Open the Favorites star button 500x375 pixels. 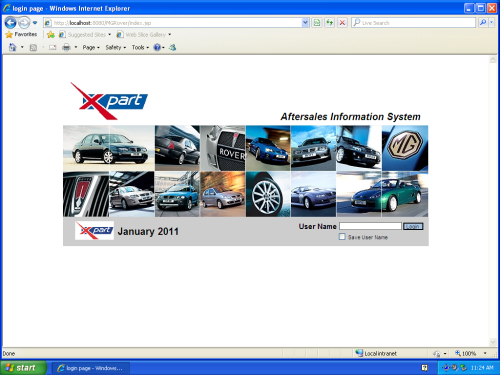21,34
